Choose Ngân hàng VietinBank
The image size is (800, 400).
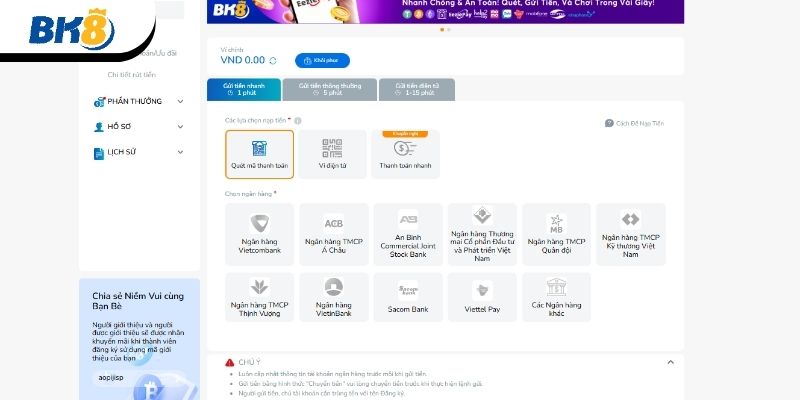334,297
